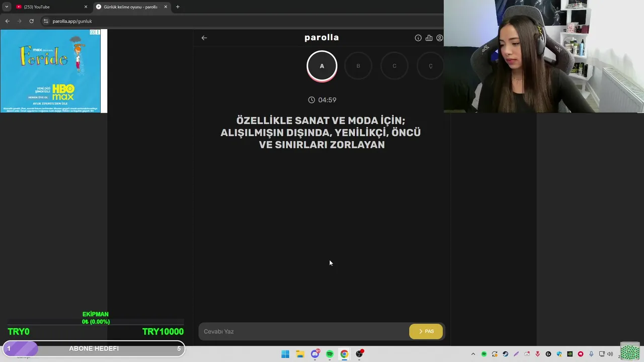Reload the parolla page
Screen dimensions: 644x362
[31, 21]
